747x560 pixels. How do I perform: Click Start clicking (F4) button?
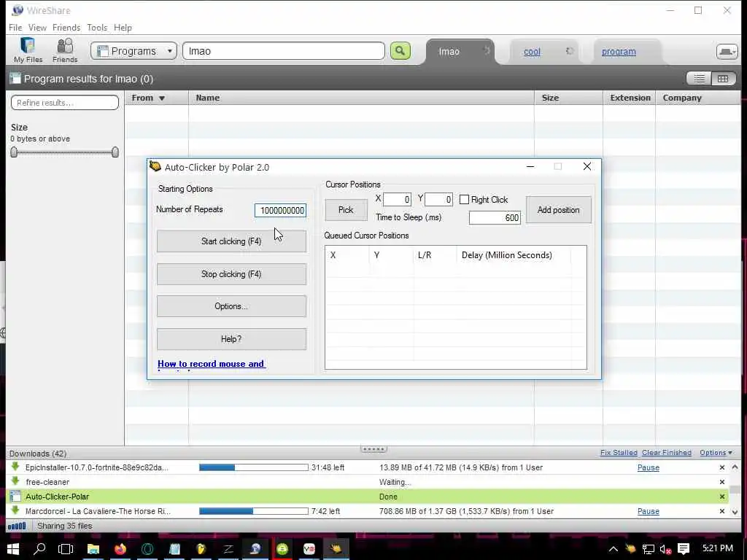[x=231, y=241]
